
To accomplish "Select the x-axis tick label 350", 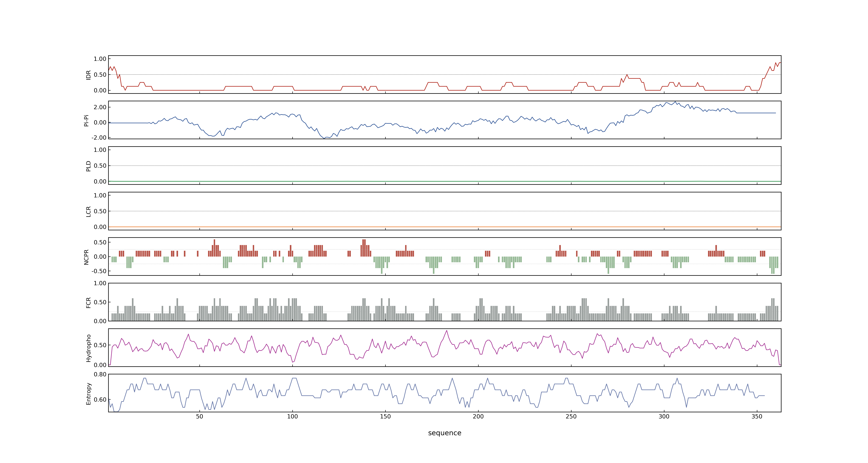I will (x=757, y=416).
